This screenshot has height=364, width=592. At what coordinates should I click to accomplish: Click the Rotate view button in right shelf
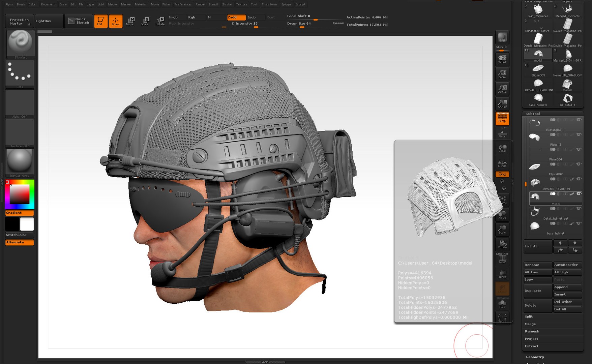[x=502, y=244]
